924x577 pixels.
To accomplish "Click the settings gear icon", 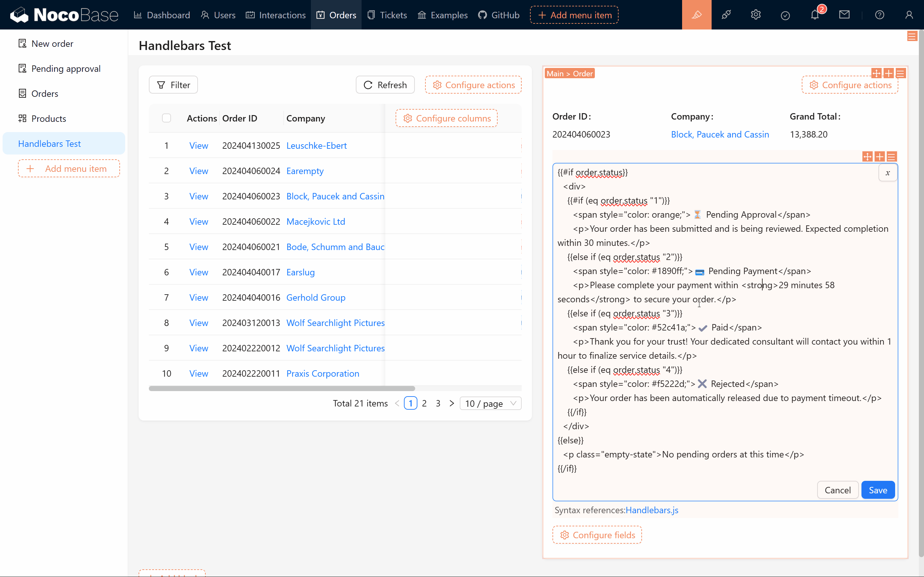I will [x=756, y=15].
